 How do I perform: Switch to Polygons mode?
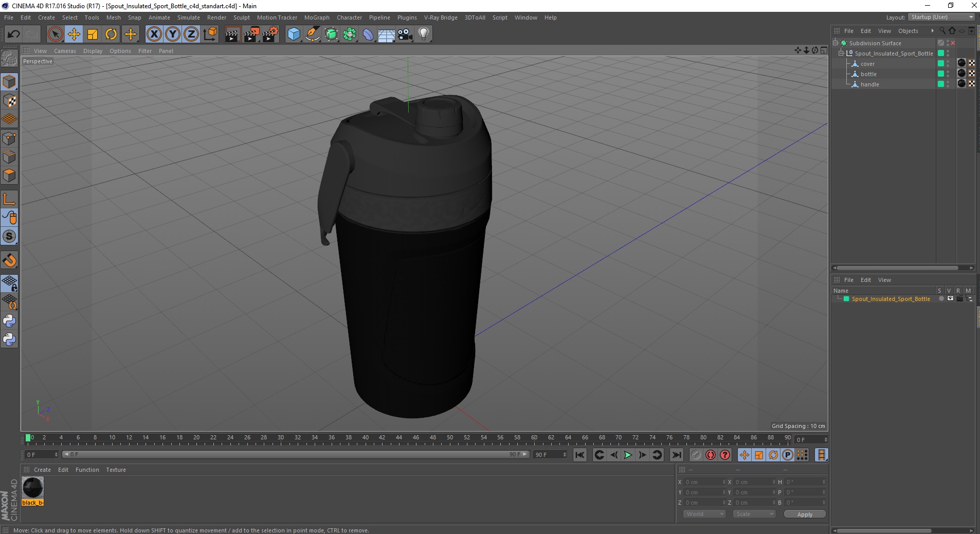pos(9,175)
